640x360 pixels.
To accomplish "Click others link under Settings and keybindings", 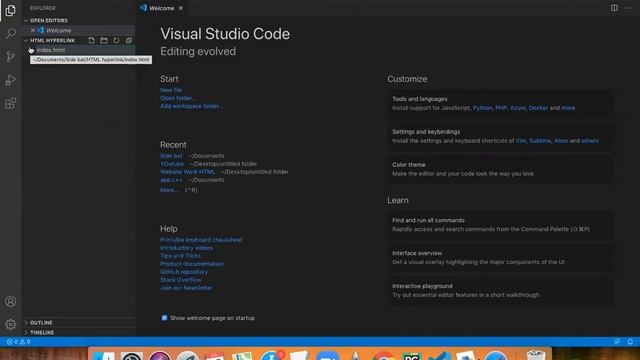I will click(590, 140).
